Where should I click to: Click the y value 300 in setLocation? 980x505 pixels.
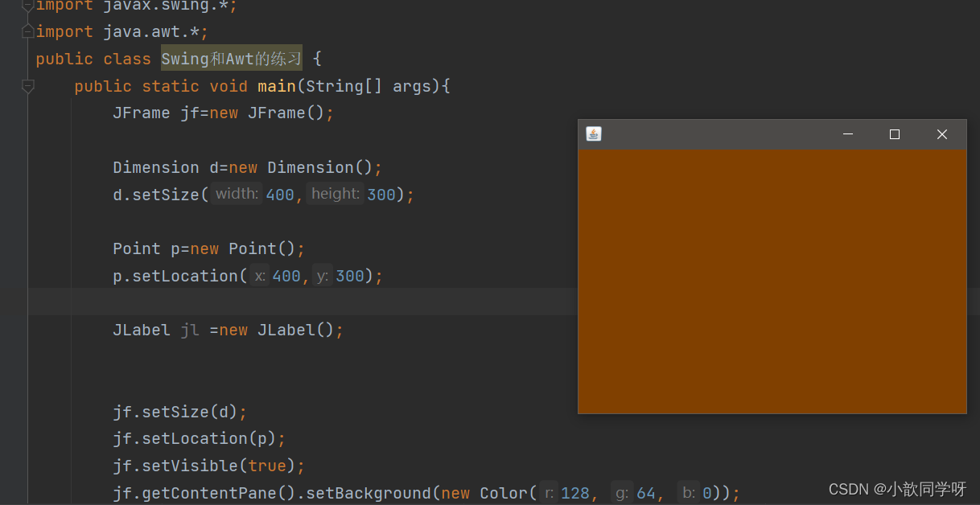click(x=350, y=276)
